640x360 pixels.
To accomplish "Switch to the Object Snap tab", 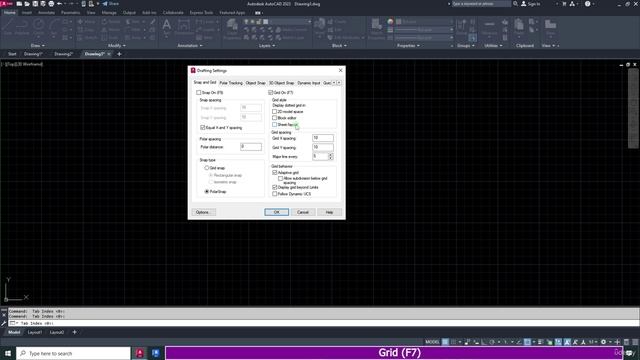I will (x=256, y=83).
